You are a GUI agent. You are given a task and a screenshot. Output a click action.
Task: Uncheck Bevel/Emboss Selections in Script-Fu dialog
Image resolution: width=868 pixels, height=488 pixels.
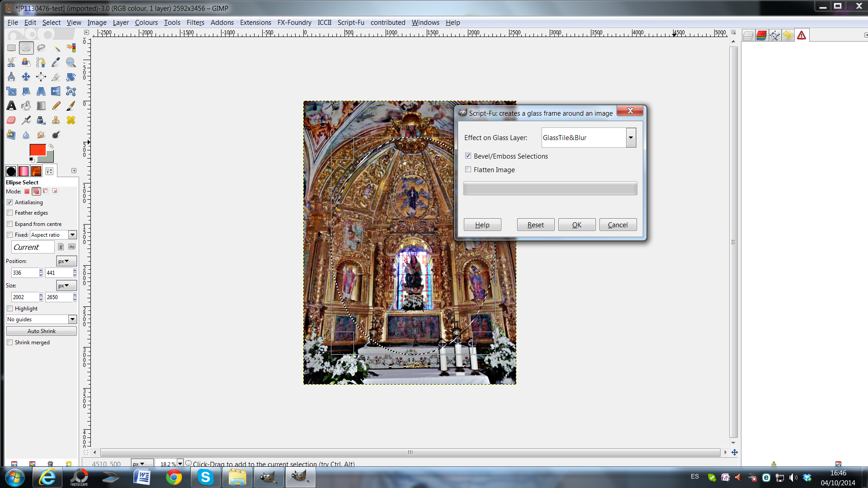[468, 156]
